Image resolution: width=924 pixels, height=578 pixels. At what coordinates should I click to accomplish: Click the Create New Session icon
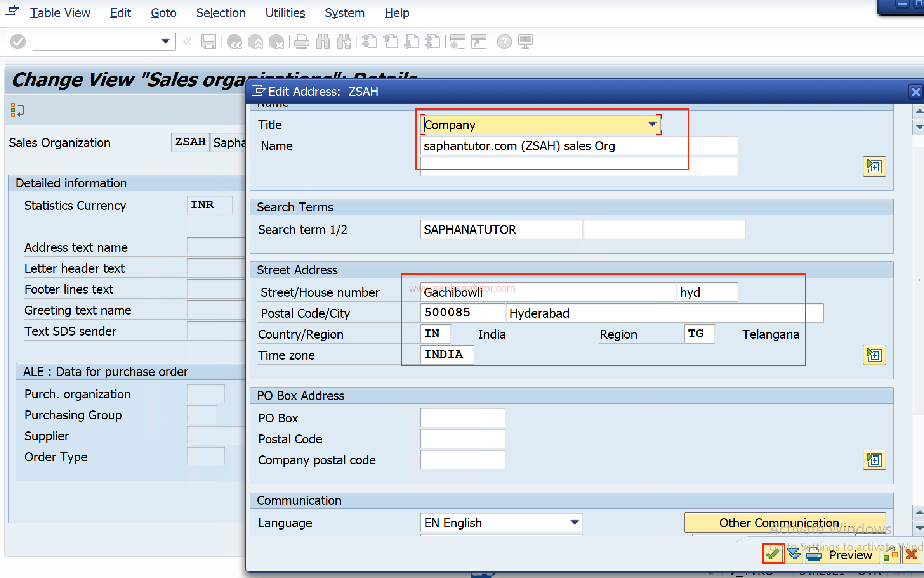click(458, 42)
